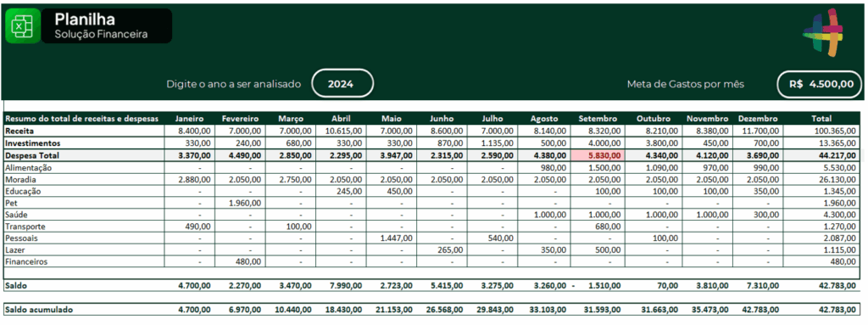Viewport: 868px width, 325px height.
Task: Select the Agosto column header
Action: (544, 119)
